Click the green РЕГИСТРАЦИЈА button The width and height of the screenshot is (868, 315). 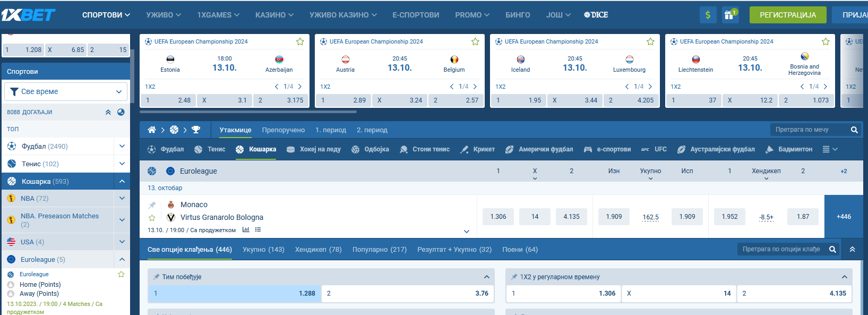[787, 15]
